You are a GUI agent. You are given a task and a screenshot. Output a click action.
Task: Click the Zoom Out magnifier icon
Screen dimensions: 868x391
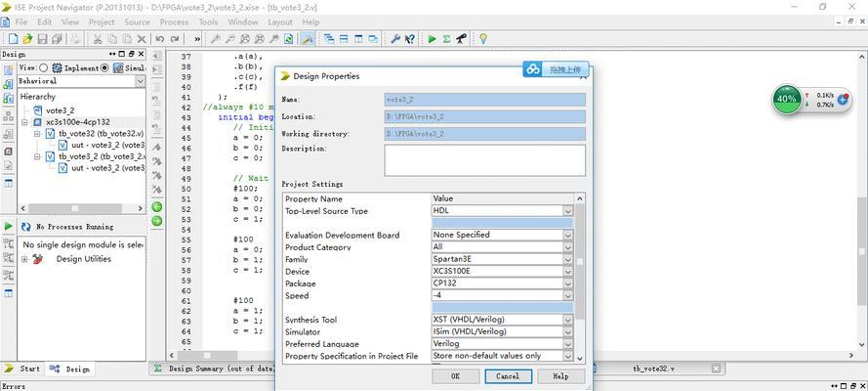[229, 39]
